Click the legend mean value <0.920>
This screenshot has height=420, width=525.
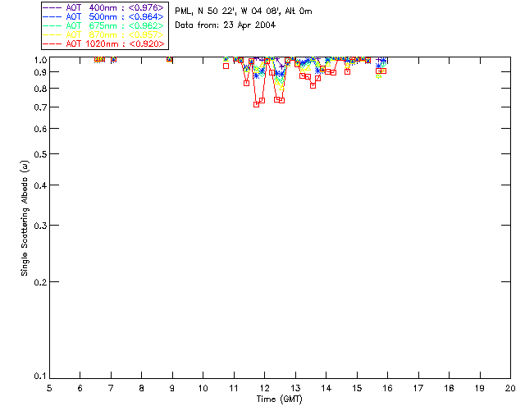(146, 43)
